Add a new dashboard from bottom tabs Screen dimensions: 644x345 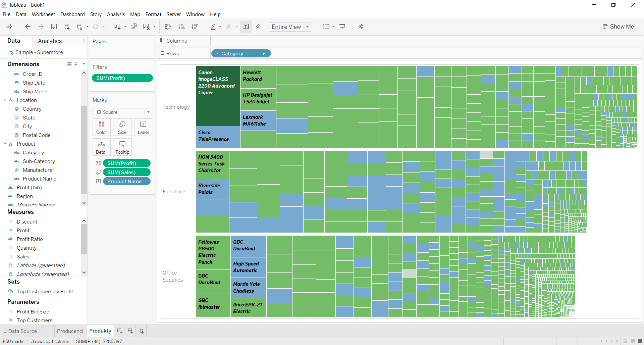130,331
